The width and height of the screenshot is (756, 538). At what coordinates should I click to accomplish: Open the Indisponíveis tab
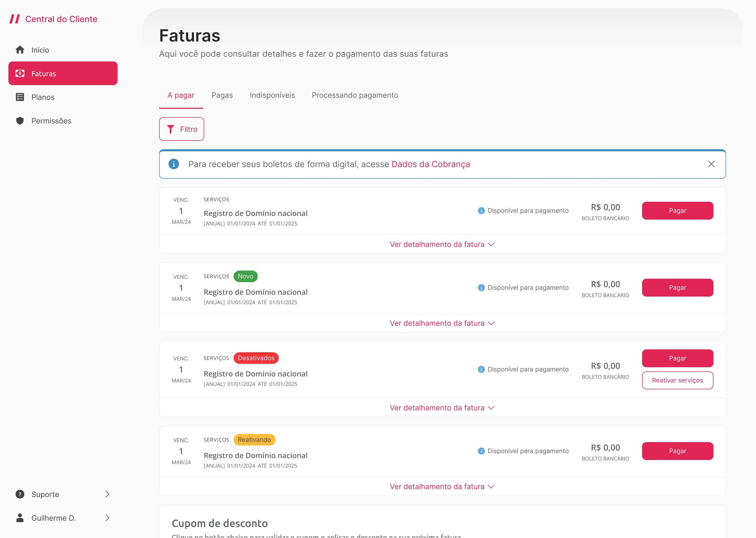[x=272, y=95]
